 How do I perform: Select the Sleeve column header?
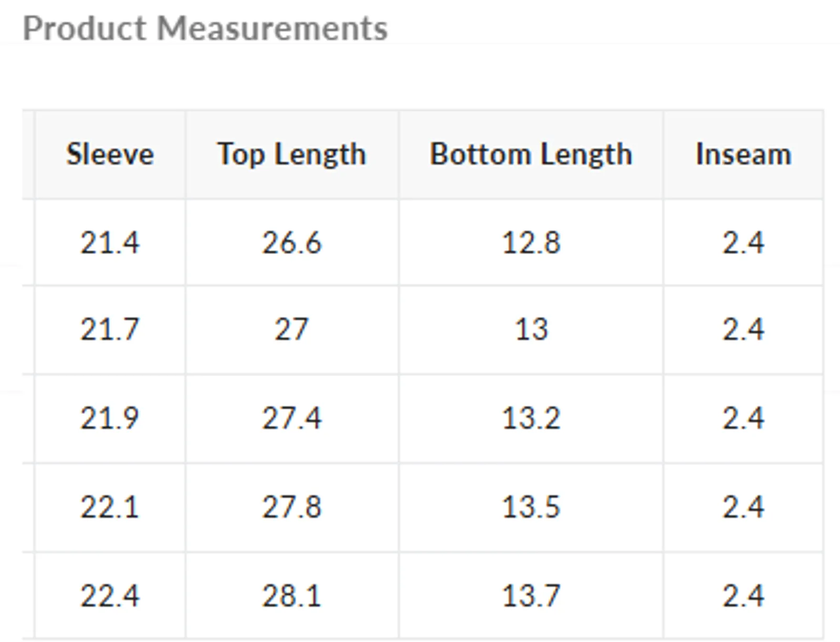[x=110, y=154]
